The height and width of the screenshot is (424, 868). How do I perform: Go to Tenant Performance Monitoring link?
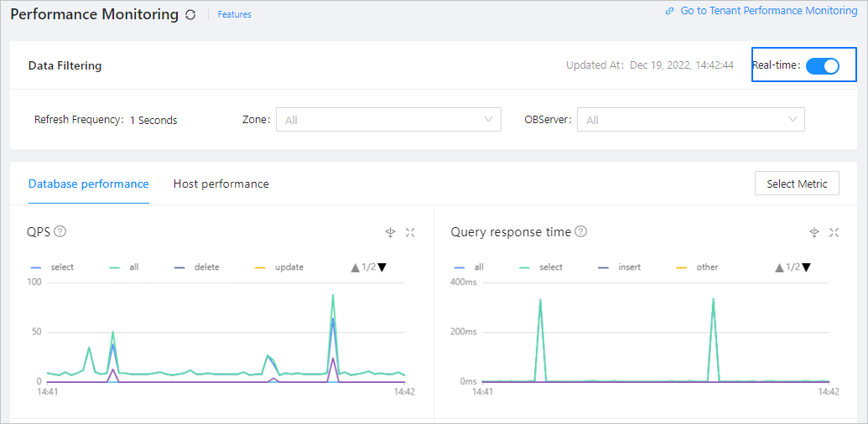click(x=769, y=11)
